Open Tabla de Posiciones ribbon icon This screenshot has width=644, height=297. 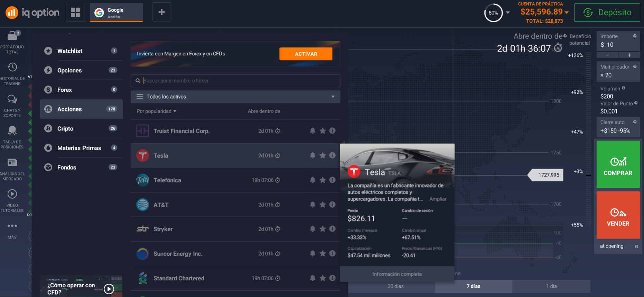coord(12,130)
